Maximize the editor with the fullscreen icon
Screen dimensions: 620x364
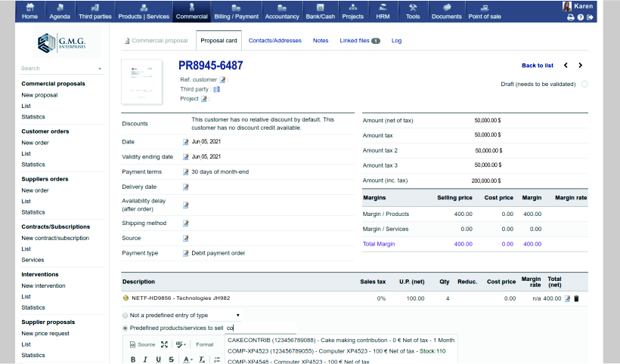tap(164, 344)
